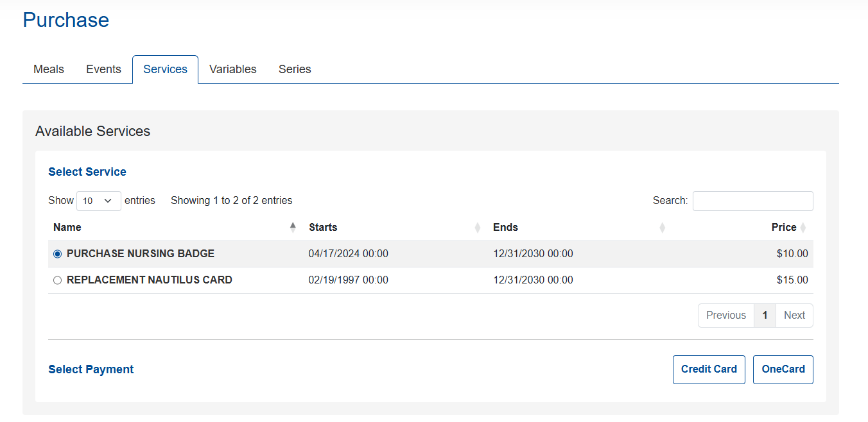Screen dimensions: 868x422
Task: Click the Starts column sort icon
Action: point(477,228)
